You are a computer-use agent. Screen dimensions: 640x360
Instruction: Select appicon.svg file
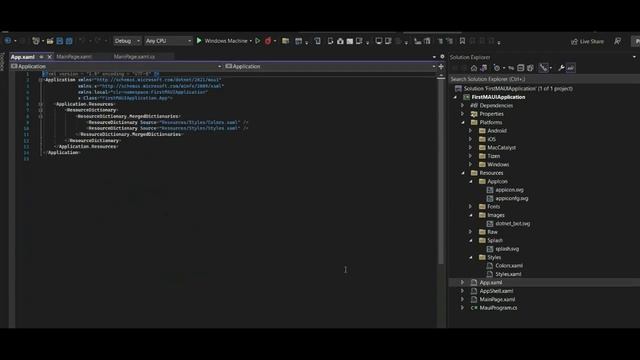[x=509, y=190]
